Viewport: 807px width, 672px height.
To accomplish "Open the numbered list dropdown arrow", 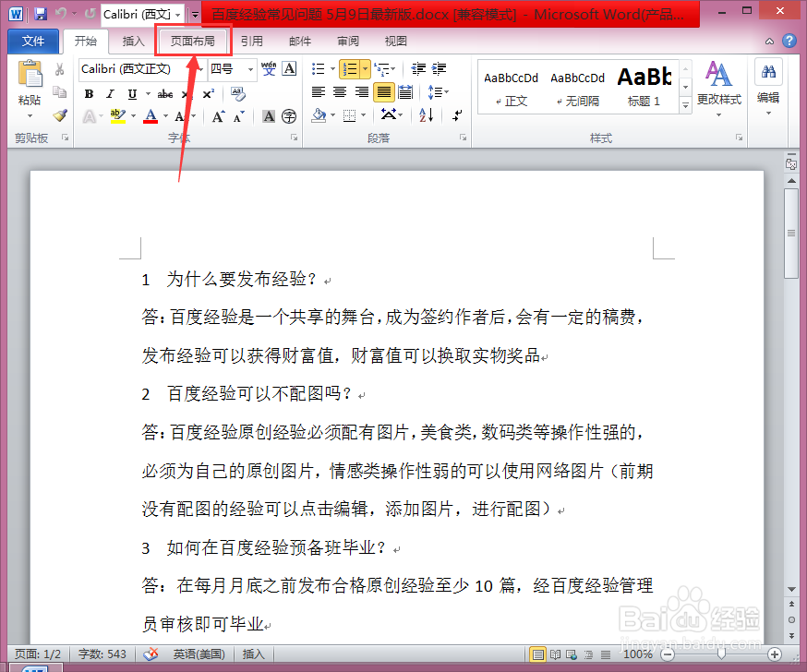I will (365, 68).
